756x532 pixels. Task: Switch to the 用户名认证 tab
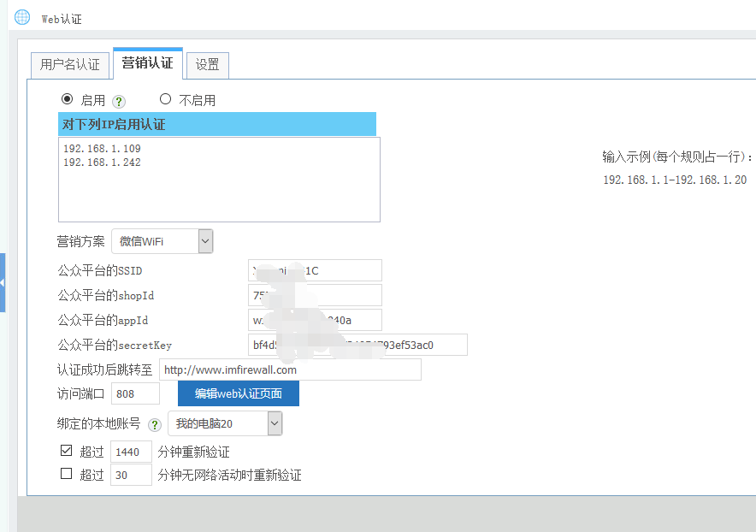(x=70, y=64)
